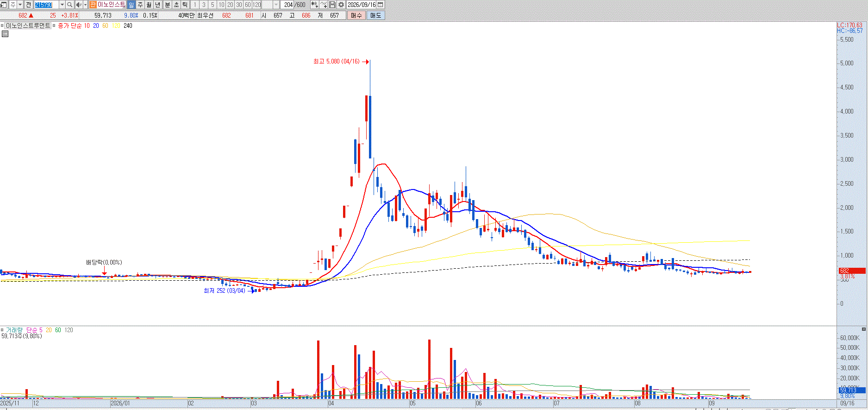Click the stock code input field

pyautogui.click(x=46, y=5)
